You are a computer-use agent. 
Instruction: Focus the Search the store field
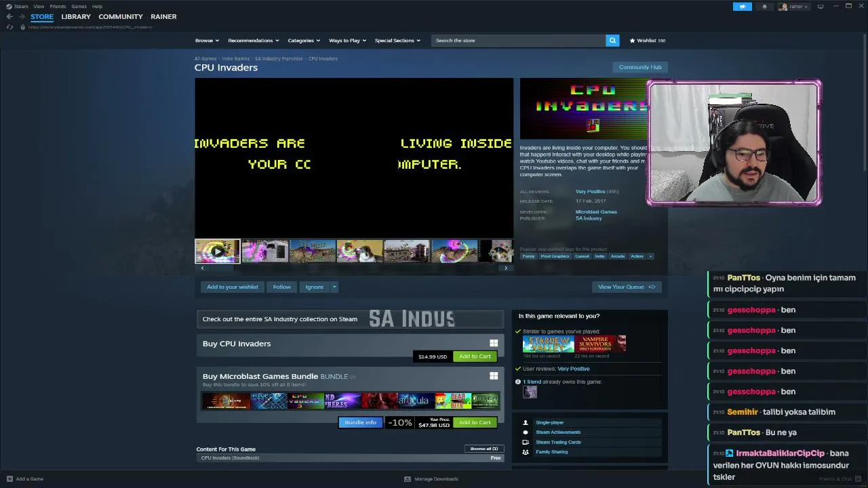(x=519, y=41)
